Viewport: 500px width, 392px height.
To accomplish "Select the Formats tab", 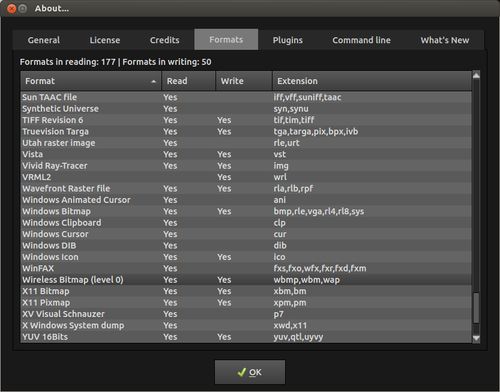I will tap(226, 40).
